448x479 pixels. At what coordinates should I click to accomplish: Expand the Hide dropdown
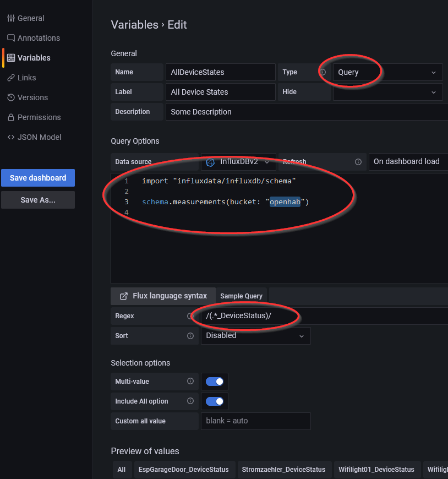(x=387, y=92)
